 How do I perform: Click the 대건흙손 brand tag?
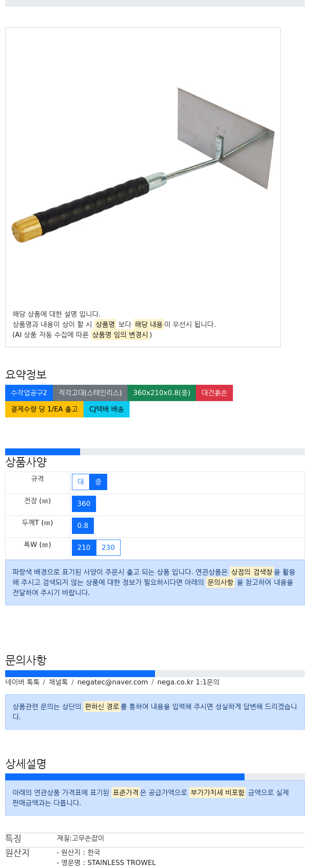(214, 393)
